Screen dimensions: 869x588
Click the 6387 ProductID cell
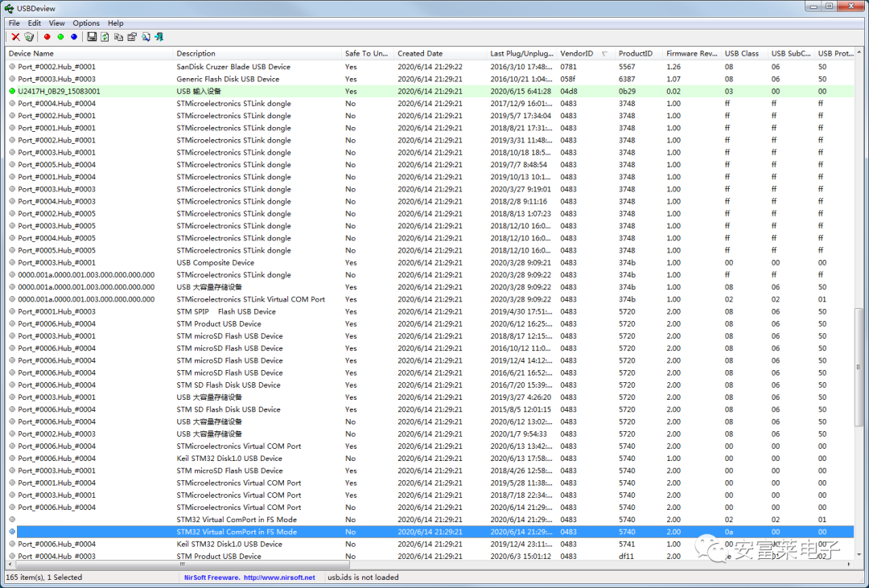(x=627, y=80)
